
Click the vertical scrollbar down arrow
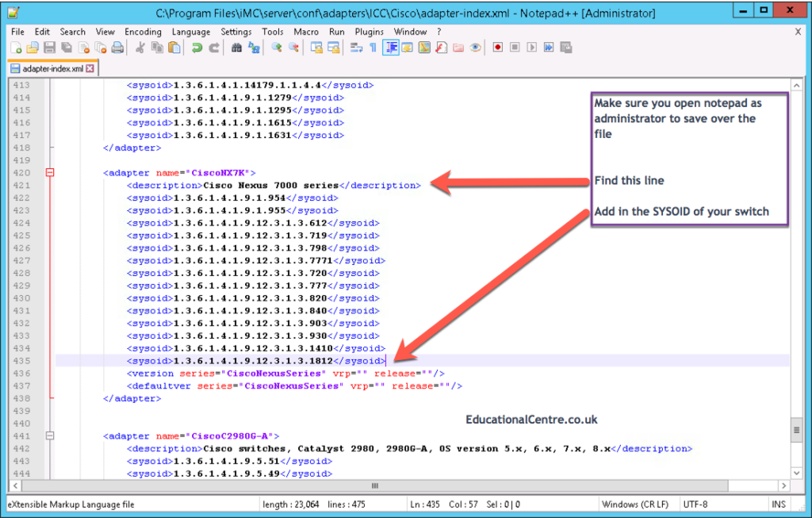coord(796,474)
